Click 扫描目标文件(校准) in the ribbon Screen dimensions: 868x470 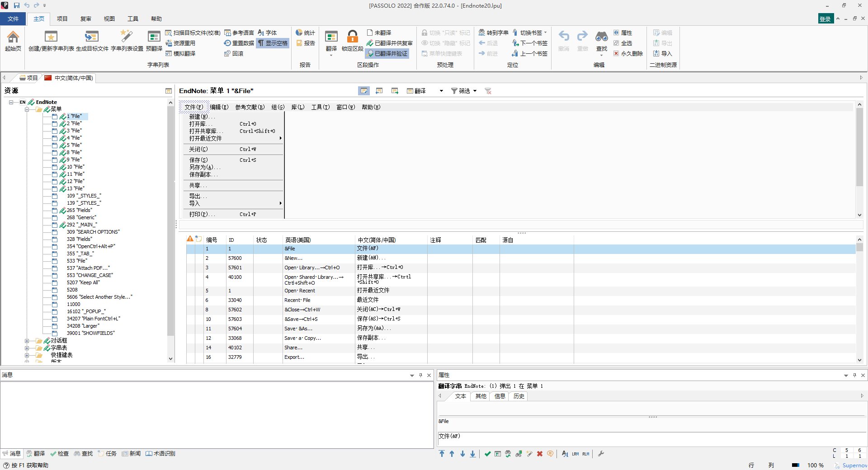coord(193,33)
